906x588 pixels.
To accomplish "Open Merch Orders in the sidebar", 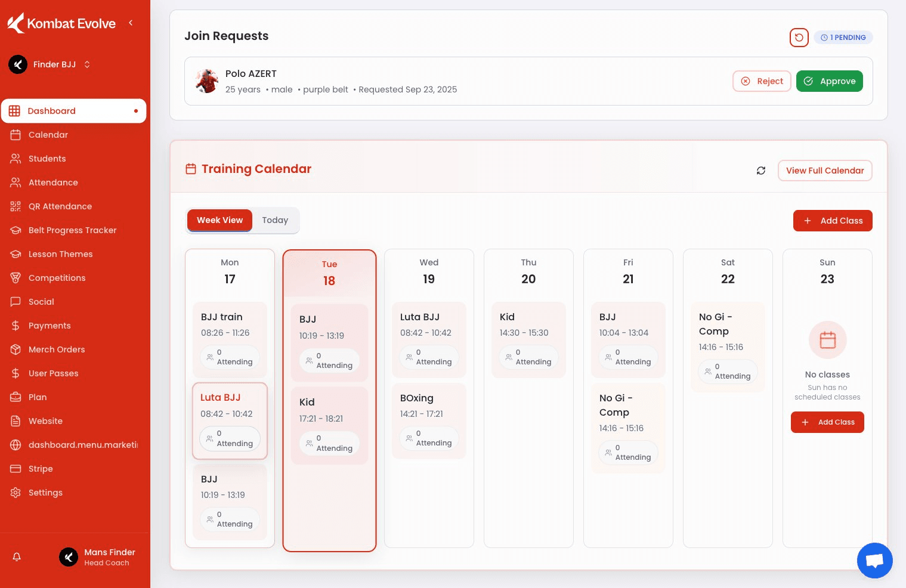I will pos(57,349).
